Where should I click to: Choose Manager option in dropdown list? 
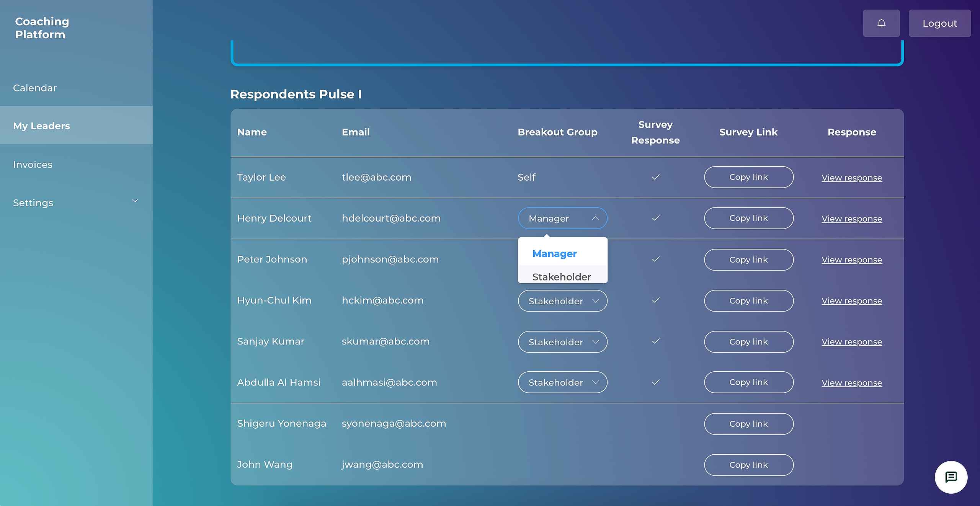coord(554,254)
